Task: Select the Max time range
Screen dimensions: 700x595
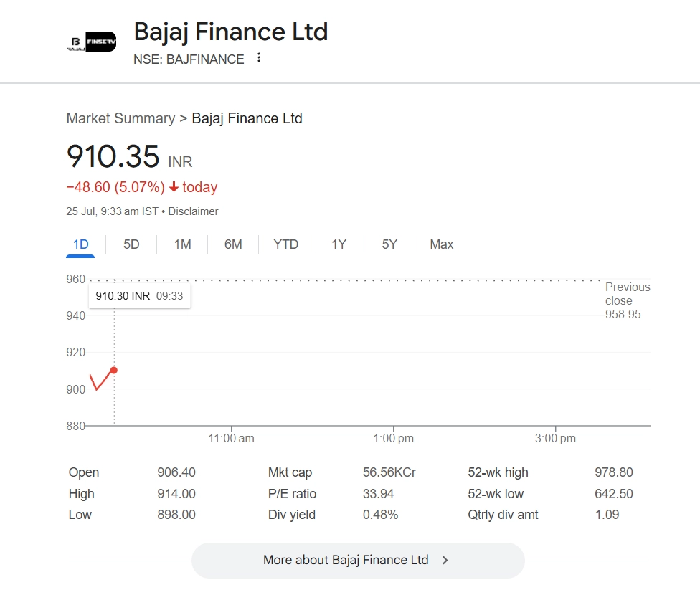Action: [441, 244]
